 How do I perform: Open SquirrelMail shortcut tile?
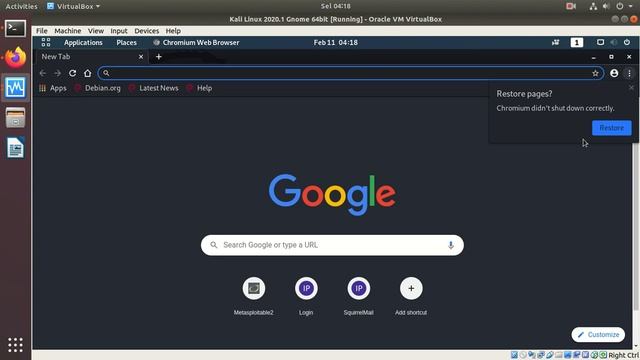(x=358, y=296)
